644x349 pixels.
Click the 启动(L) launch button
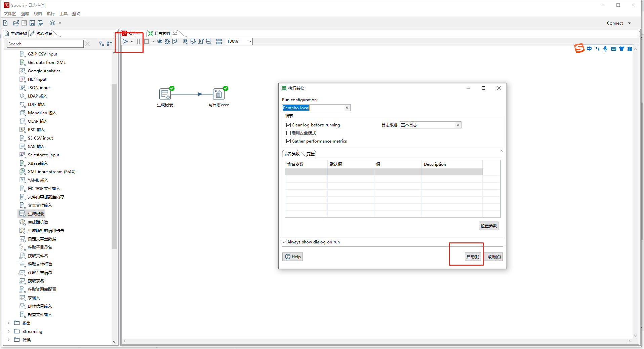click(x=473, y=257)
